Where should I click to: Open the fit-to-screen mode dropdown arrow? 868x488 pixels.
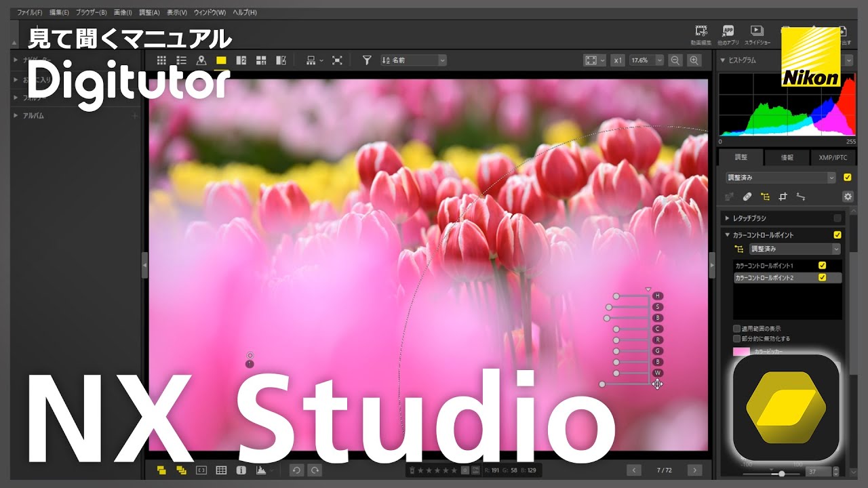click(601, 60)
